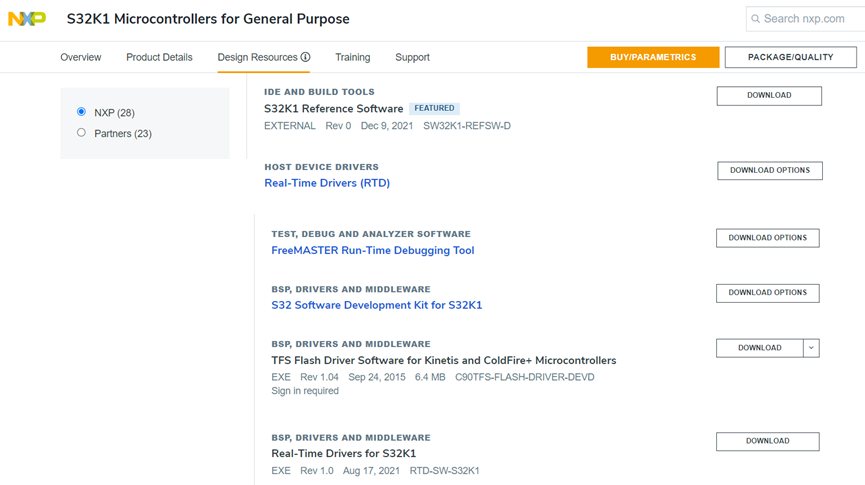Select the Partners (23) radio button
This screenshot has height=485, width=865.
click(x=81, y=133)
